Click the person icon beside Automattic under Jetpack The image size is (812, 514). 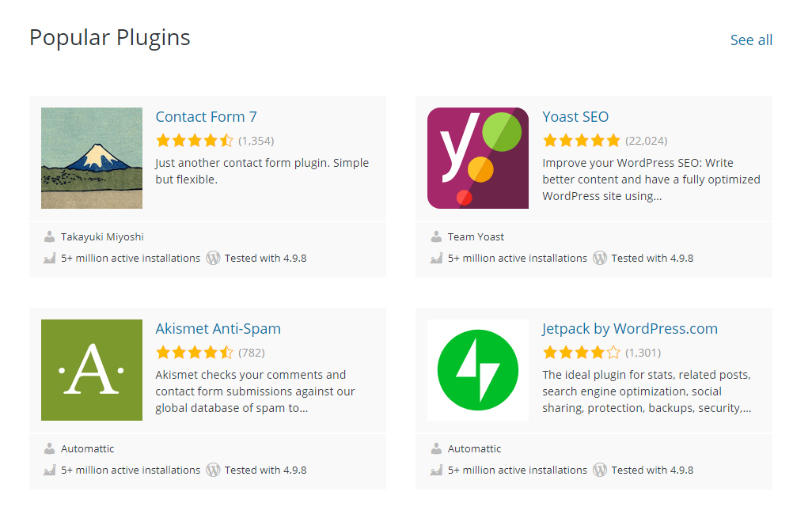[436, 448]
